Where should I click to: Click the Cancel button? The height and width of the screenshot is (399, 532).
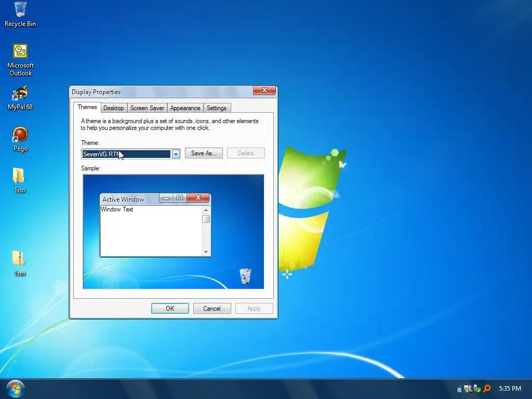212,309
